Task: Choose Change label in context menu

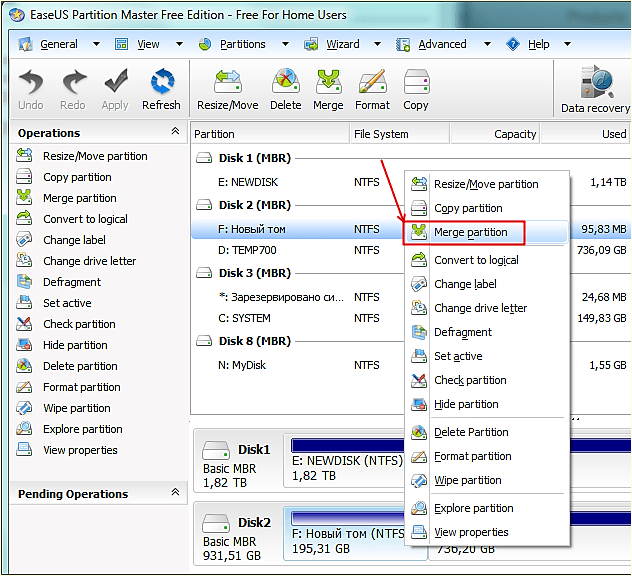Action: pyautogui.click(x=487, y=284)
